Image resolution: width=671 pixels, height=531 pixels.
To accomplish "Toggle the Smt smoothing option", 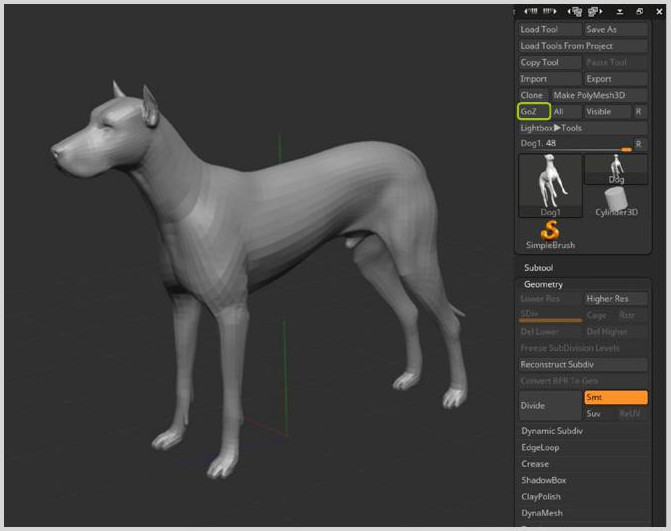I will 615,398.
